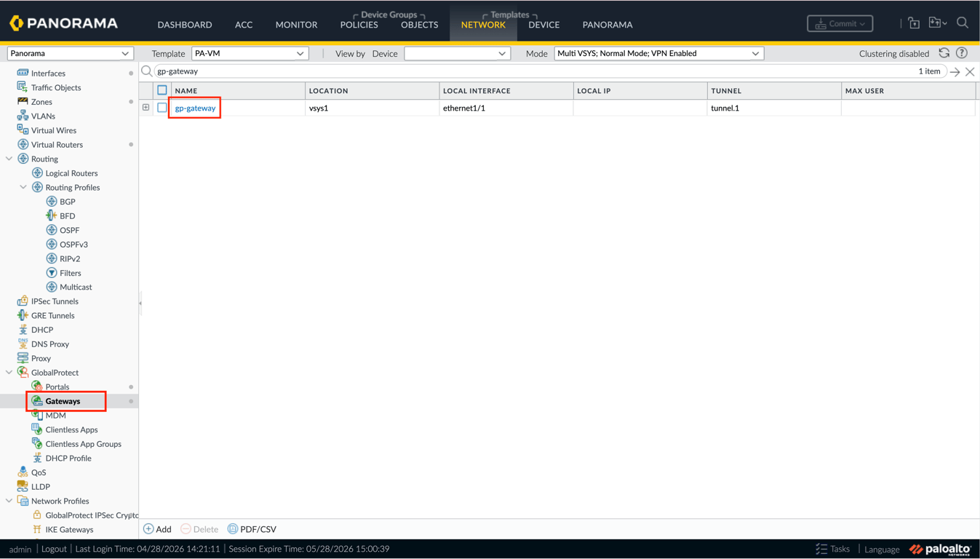Click the commit lock icon in header
The width and height of the screenshot is (980, 559).
tap(914, 23)
